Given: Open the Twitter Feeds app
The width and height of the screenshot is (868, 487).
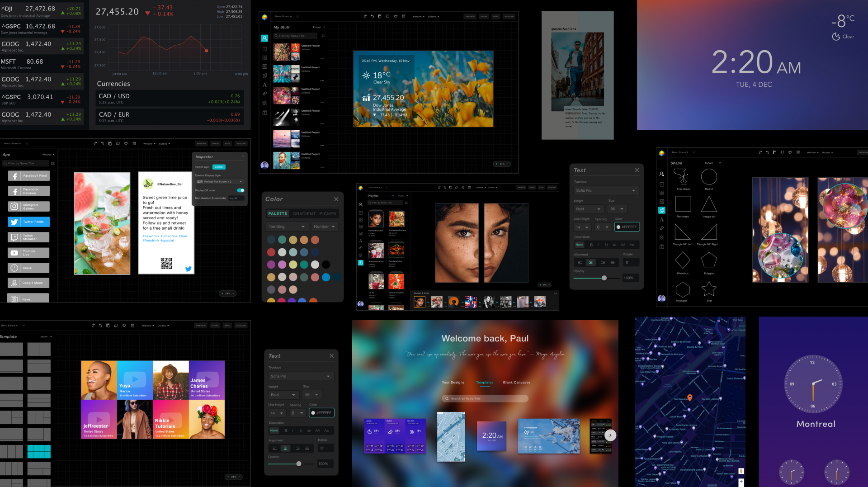Looking at the screenshot, I should (x=29, y=222).
